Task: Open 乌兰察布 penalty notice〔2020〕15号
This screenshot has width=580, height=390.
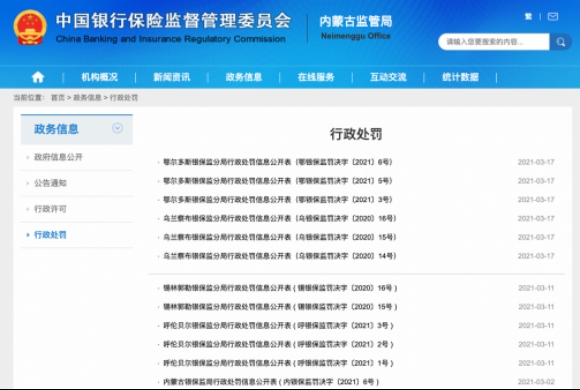Action: tap(280, 237)
